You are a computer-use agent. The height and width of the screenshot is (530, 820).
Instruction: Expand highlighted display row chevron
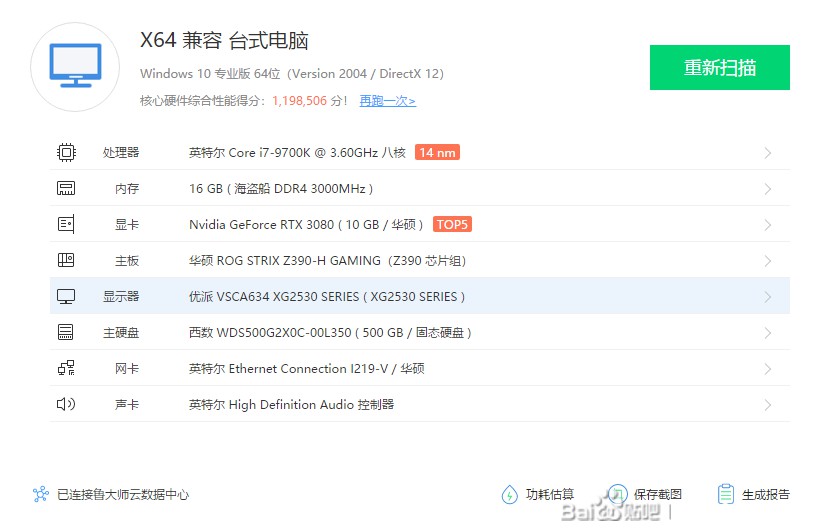click(768, 297)
